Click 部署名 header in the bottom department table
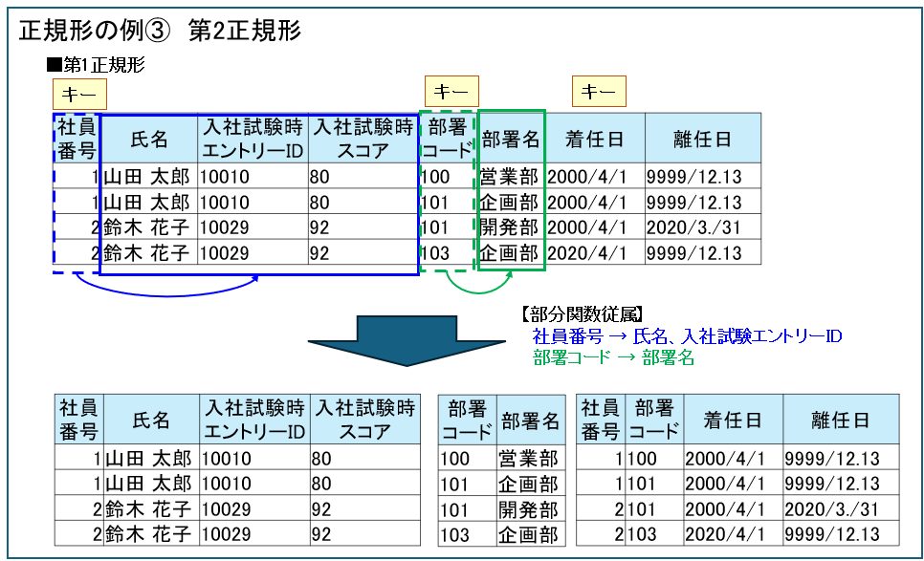Screen dimensions: 924x561 (530, 421)
